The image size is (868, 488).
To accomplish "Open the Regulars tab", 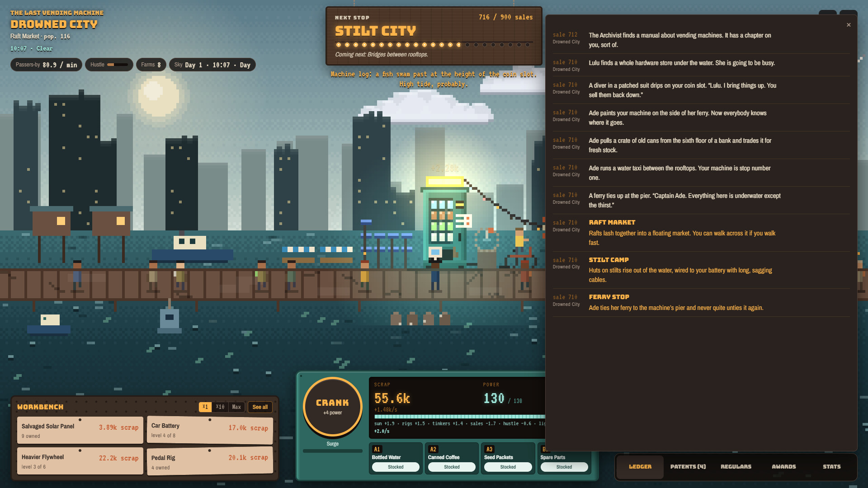I will point(736,466).
